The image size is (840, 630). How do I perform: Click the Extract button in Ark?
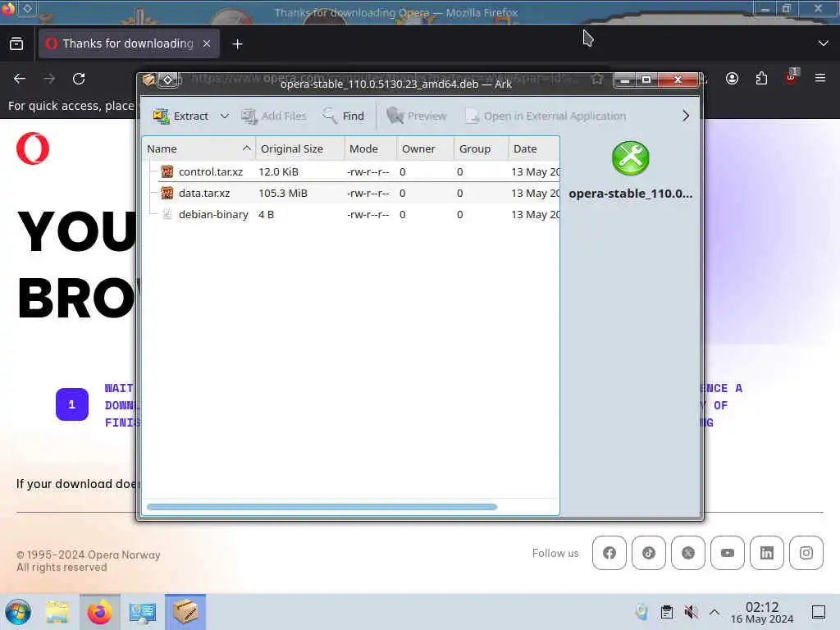[x=180, y=116]
